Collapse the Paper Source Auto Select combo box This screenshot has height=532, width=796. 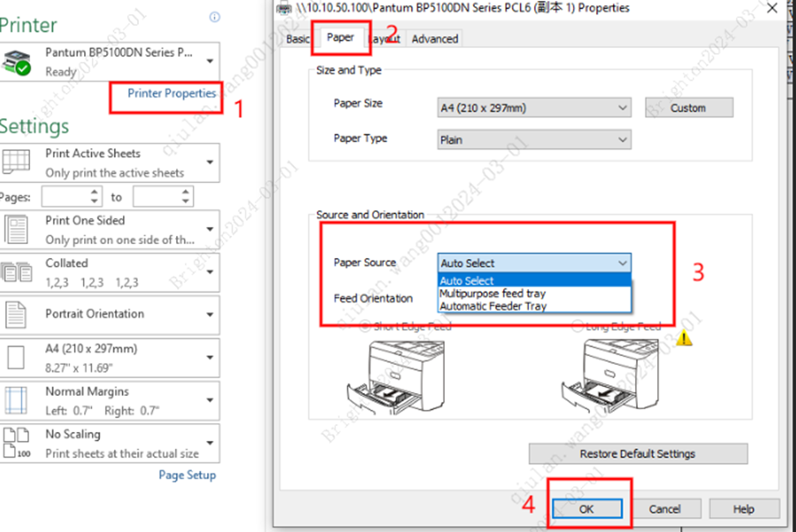tap(534, 262)
